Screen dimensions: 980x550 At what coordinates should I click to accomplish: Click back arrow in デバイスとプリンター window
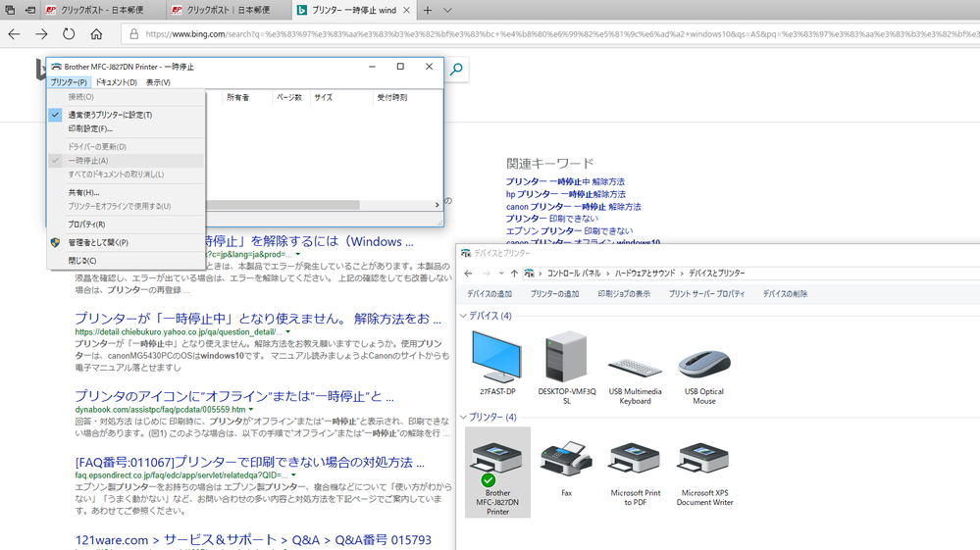pyautogui.click(x=468, y=274)
